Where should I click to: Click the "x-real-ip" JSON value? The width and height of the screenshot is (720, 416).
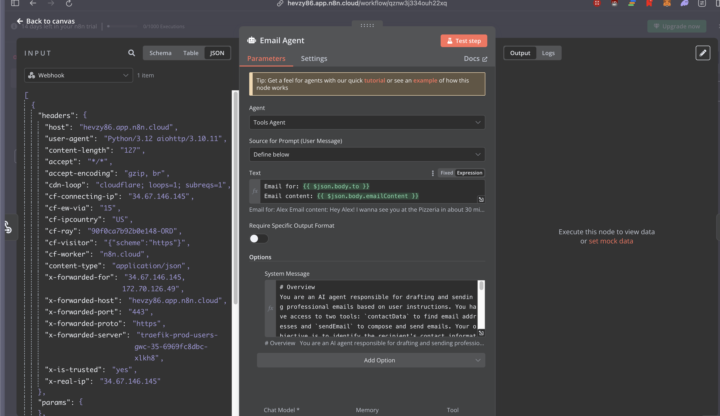point(130,381)
